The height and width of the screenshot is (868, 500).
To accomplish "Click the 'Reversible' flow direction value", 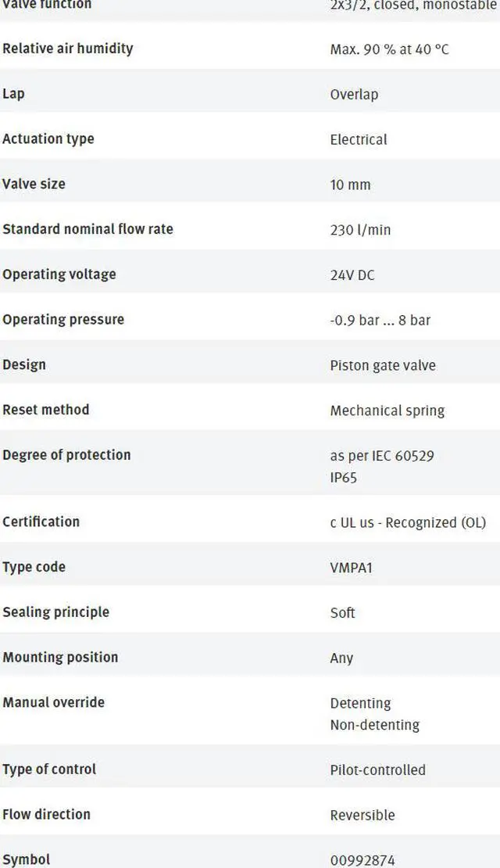I will pos(362,815).
